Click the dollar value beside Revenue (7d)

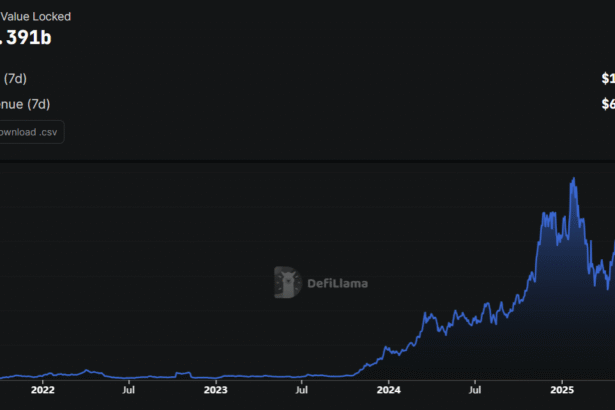click(x=607, y=104)
